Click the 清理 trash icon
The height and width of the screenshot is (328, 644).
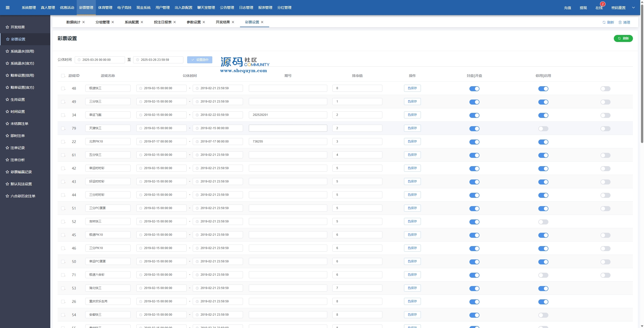pos(620,22)
